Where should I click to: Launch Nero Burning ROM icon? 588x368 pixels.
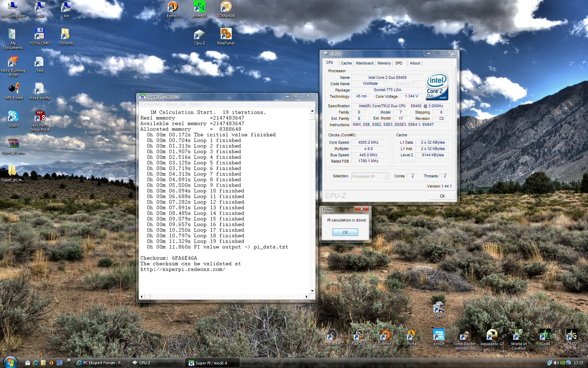pyautogui.click(x=13, y=67)
